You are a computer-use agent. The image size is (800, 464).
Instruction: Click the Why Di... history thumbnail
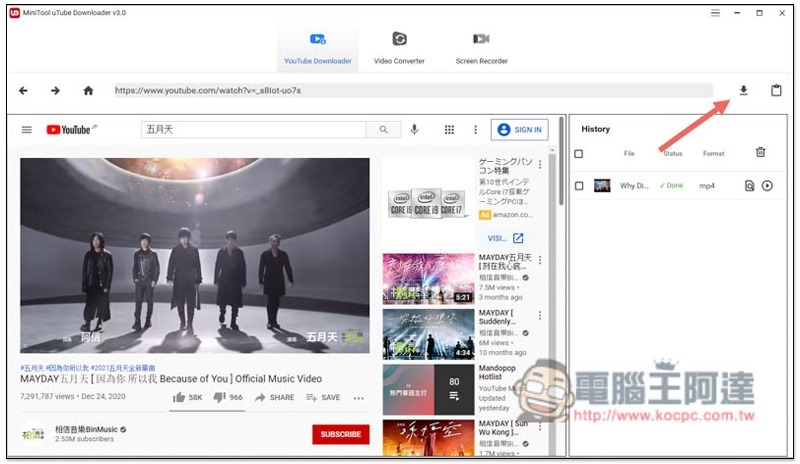point(602,185)
